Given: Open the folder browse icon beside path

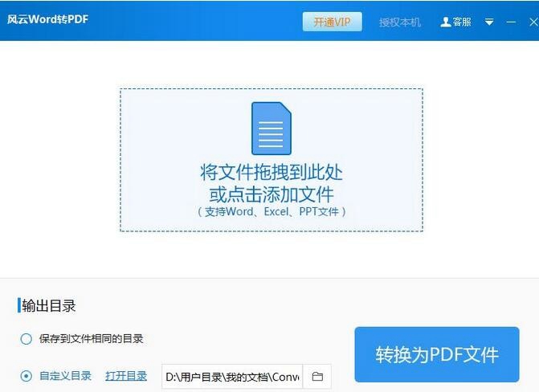Looking at the screenshot, I should (317, 377).
